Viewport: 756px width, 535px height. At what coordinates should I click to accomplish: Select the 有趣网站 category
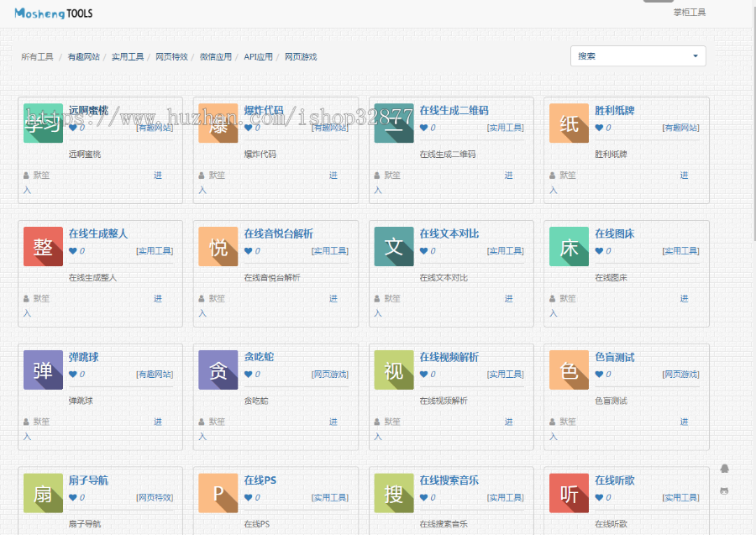tap(83, 57)
